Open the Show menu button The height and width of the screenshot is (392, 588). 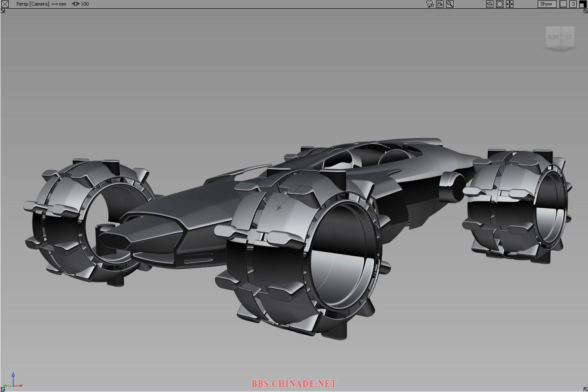point(546,4)
